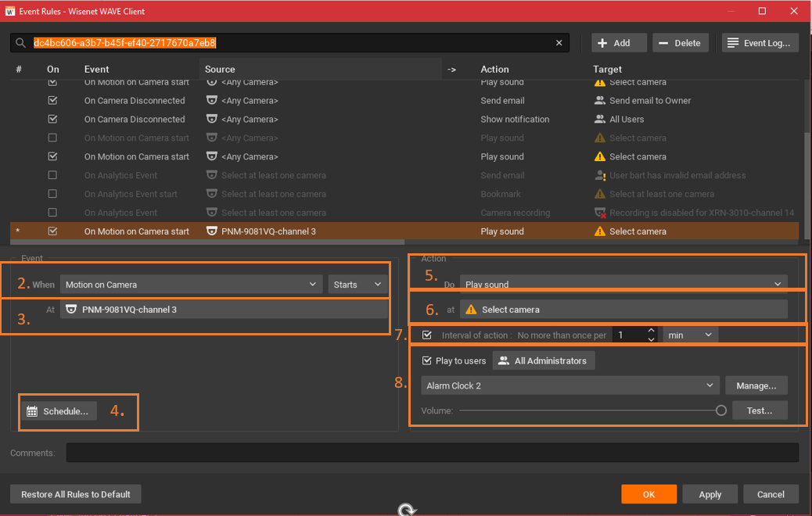Viewport: 812px width, 516px height.
Task: Clear the search field with the X icon
Action: click(x=559, y=43)
